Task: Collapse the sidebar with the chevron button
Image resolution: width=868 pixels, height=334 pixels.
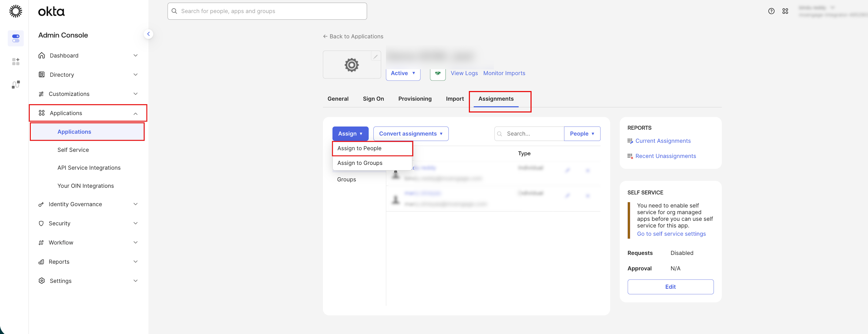Action: pyautogui.click(x=148, y=34)
